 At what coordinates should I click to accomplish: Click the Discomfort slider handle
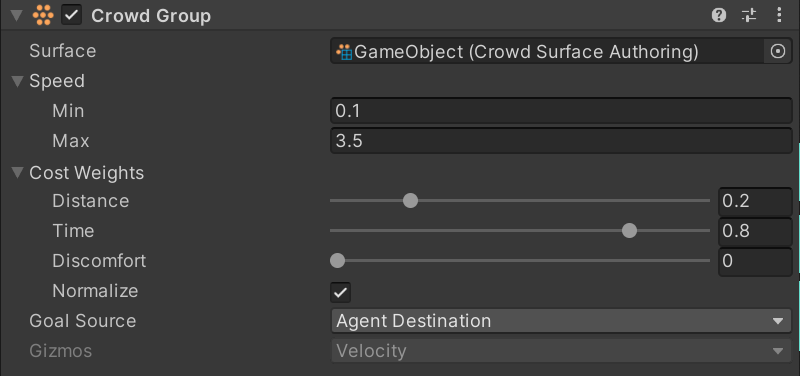pos(337,261)
